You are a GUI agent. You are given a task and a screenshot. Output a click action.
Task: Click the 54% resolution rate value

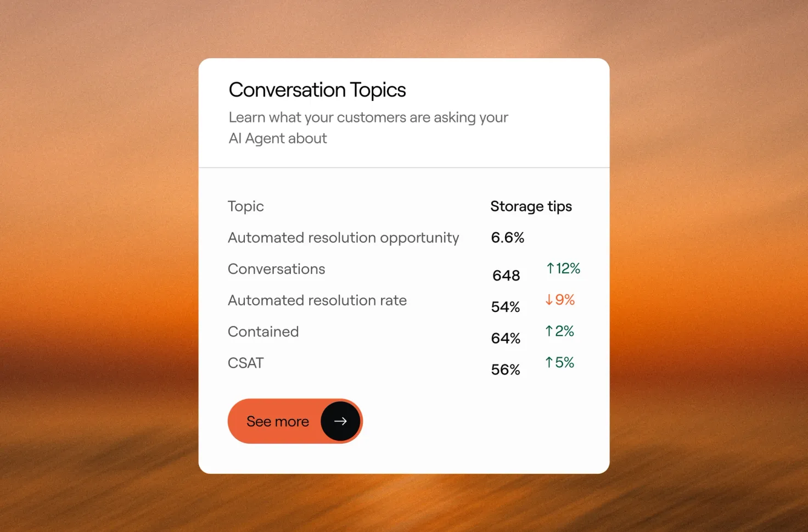pos(506,307)
